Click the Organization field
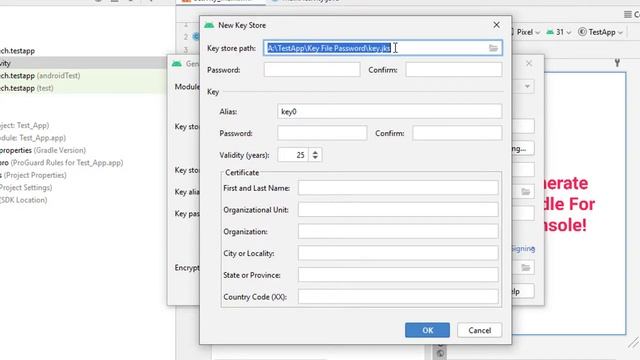 (x=398, y=231)
